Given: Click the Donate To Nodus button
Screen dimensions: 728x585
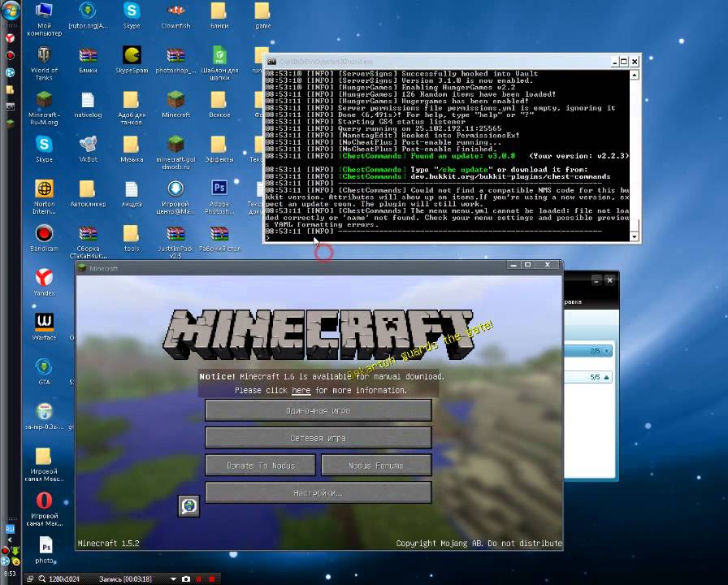Looking at the screenshot, I should click(x=261, y=466).
